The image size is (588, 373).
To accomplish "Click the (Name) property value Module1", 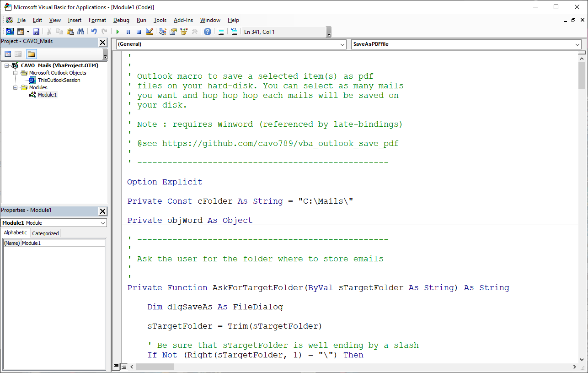I will (x=63, y=243).
